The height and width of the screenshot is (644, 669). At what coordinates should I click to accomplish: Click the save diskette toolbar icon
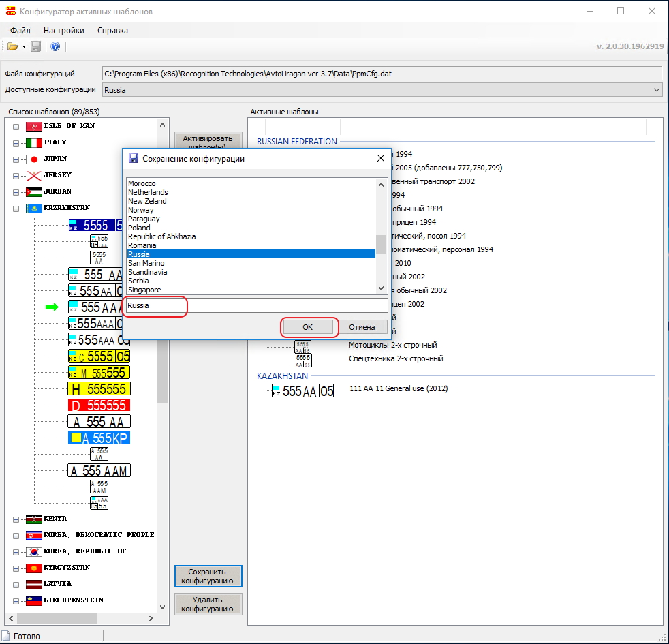(35, 46)
